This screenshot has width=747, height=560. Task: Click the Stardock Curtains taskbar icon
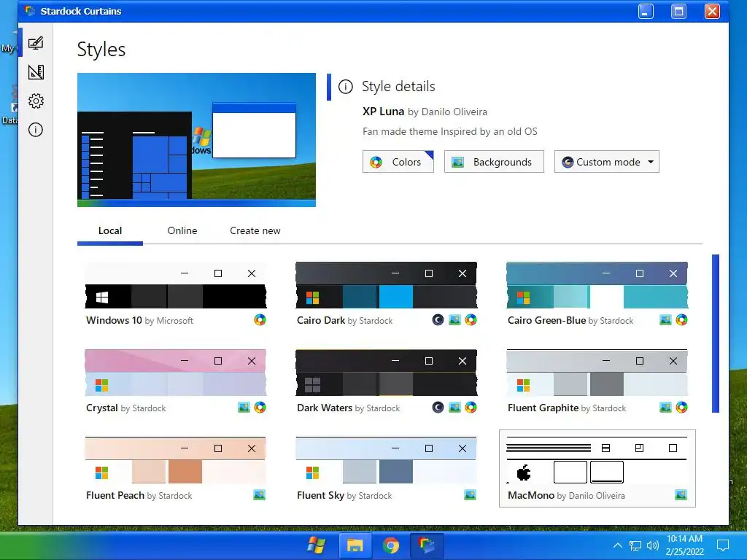tap(427, 545)
